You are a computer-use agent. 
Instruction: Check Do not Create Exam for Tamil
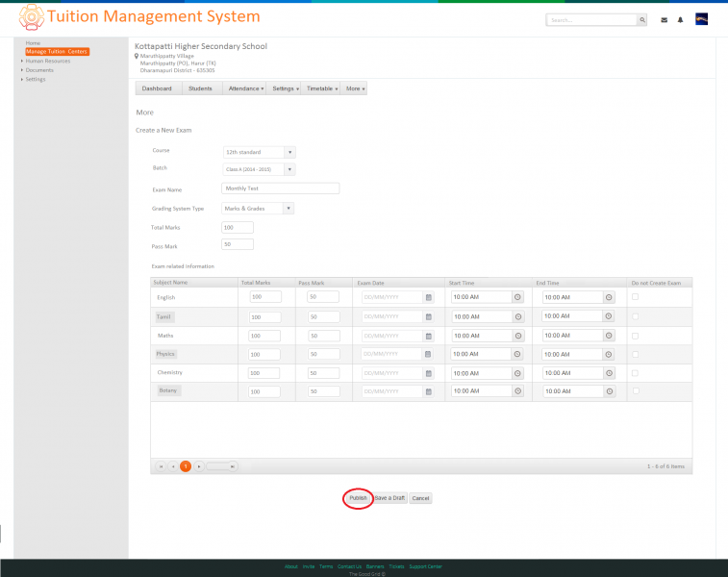pos(635,316)
